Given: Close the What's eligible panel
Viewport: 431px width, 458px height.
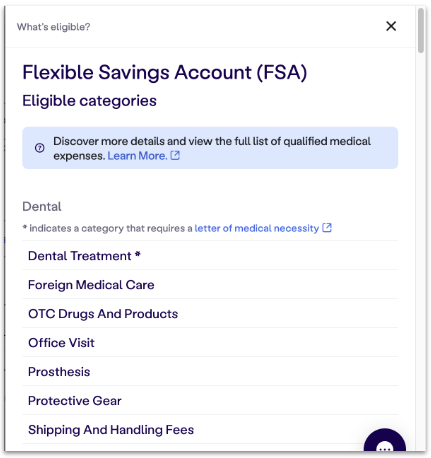Looking at the screenshot, I should point(391,26).
